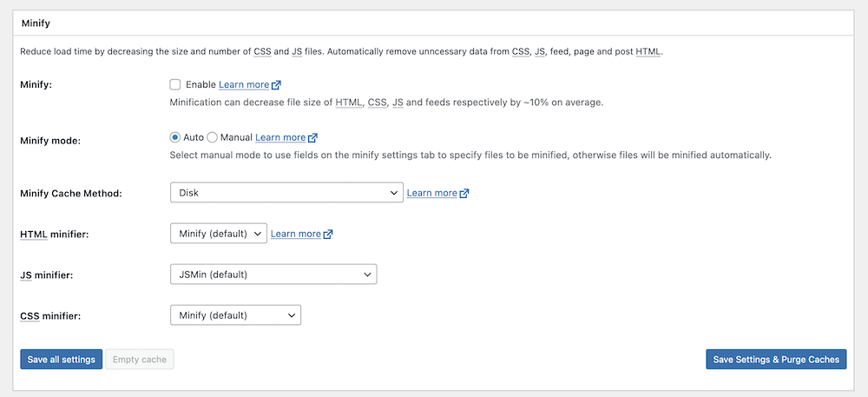Open CSS minifier dropdown

(x=236, y=315)
